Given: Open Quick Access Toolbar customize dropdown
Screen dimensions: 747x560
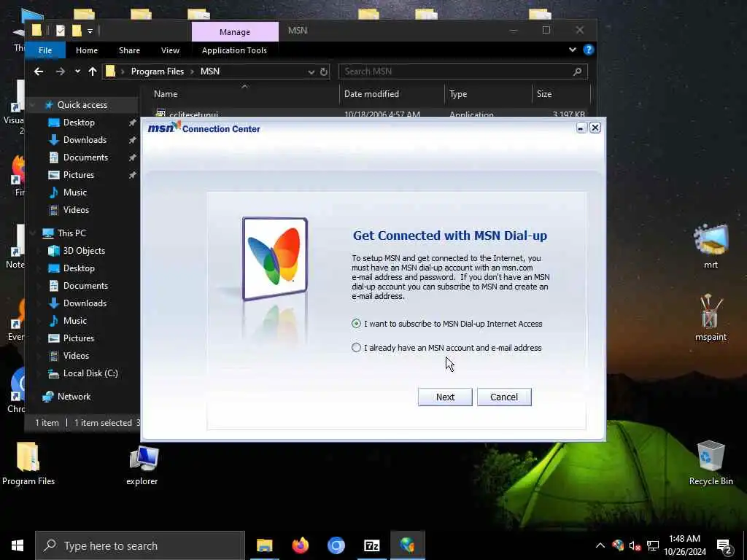Looking at the screenshot, I should 90,31.
